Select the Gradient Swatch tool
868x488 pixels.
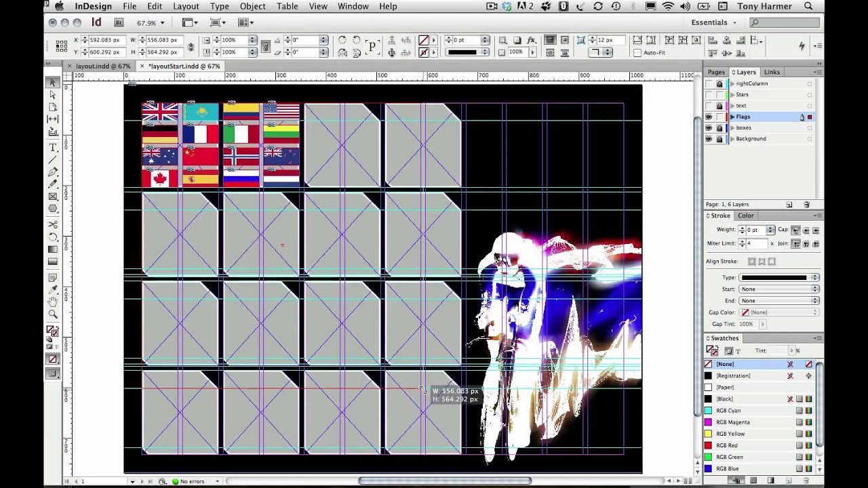[53, 249]
